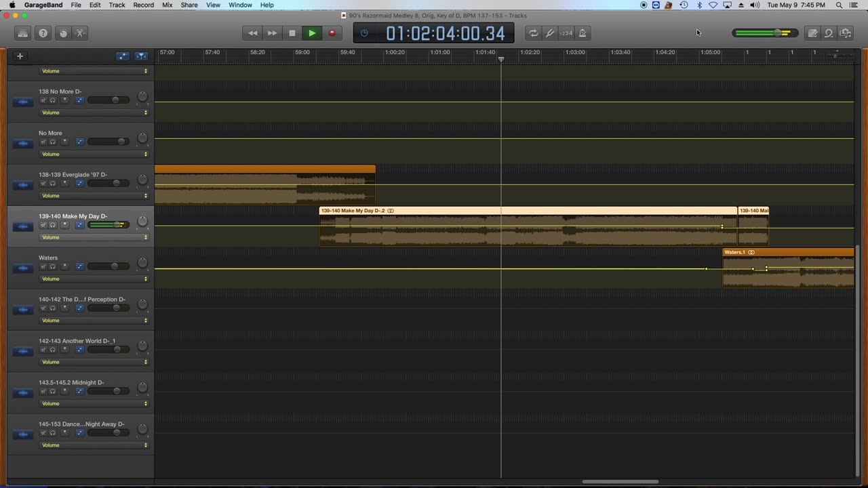Open the Editors scissors button

point(80,33)
